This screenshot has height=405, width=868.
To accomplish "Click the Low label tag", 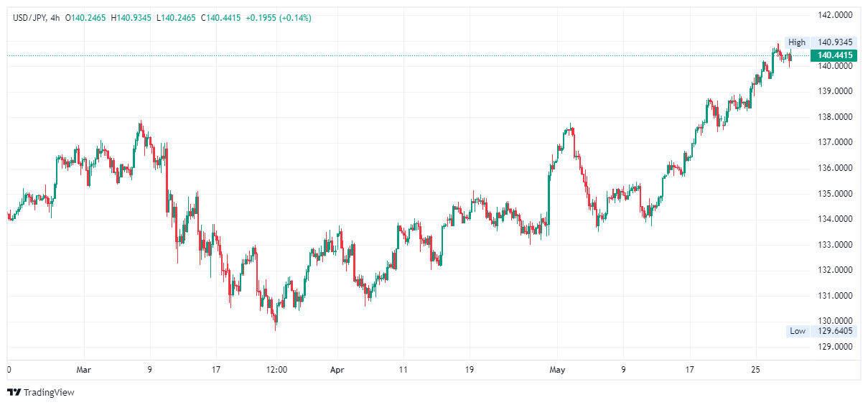I will [x=798, y=331].
